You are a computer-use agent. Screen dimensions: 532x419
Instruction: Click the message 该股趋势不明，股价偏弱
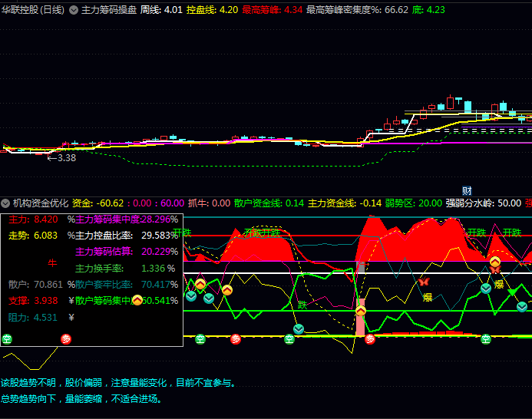51,383
